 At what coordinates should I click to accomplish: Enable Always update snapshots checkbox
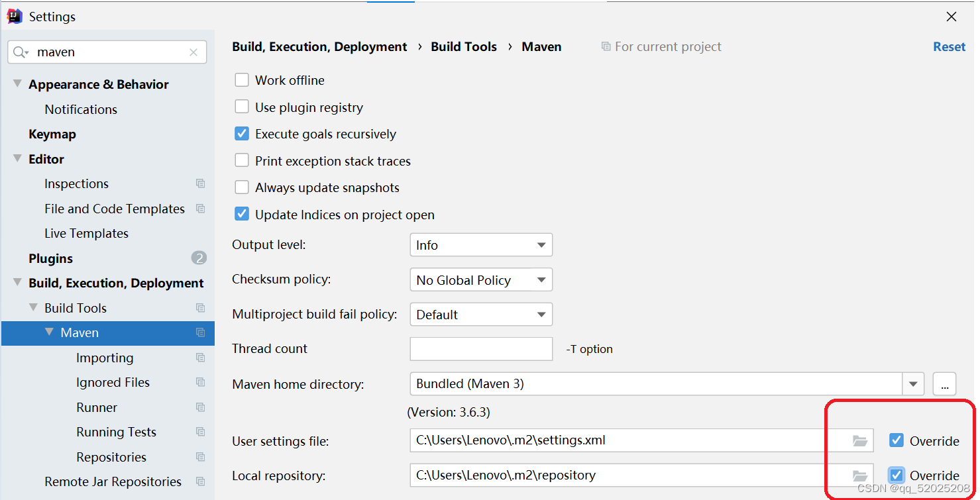pyautogui.click(x=242, y=187)
